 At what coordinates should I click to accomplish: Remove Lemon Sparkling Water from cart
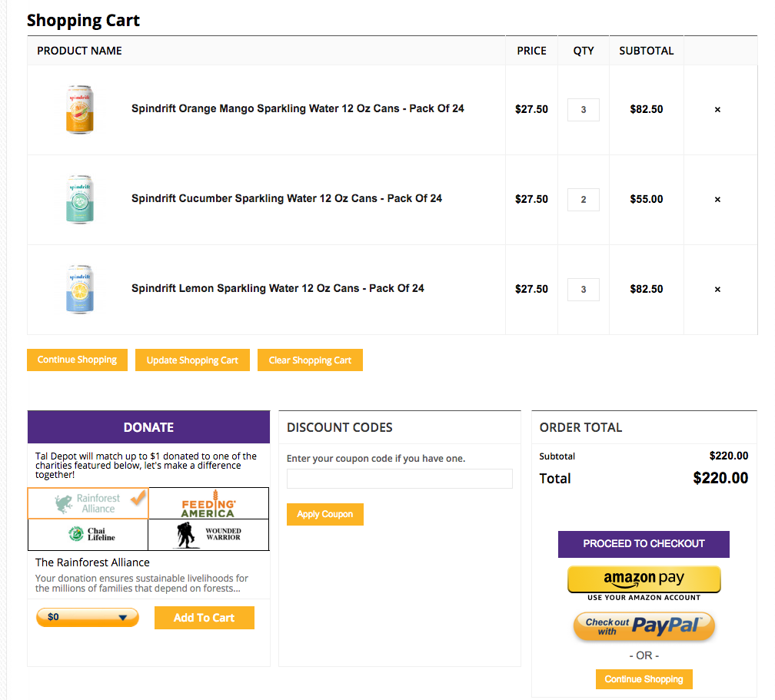coord(717,290)
